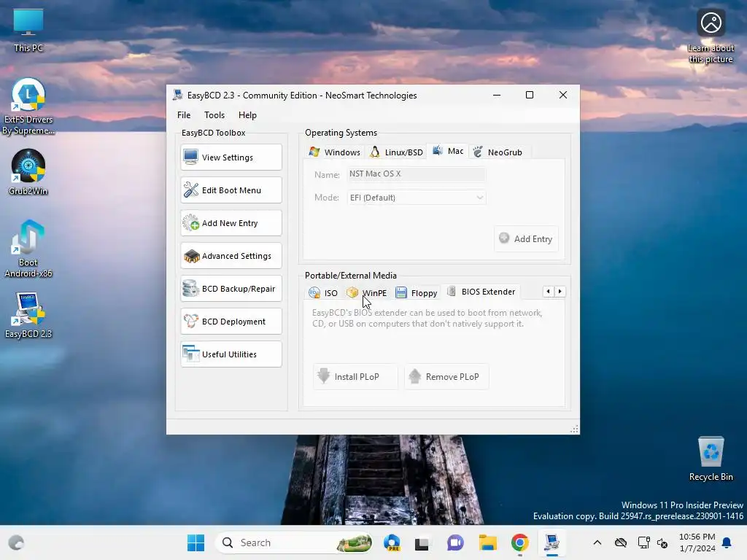
Task: Open Edge Preview from the taskbar
Action: 392,542
